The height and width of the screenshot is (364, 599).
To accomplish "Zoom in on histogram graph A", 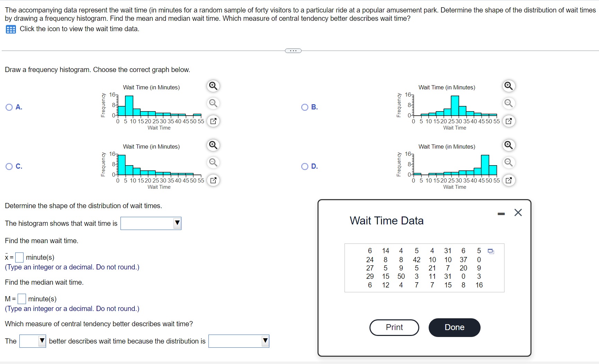I will pyautogui.click(x=213, y=86).
